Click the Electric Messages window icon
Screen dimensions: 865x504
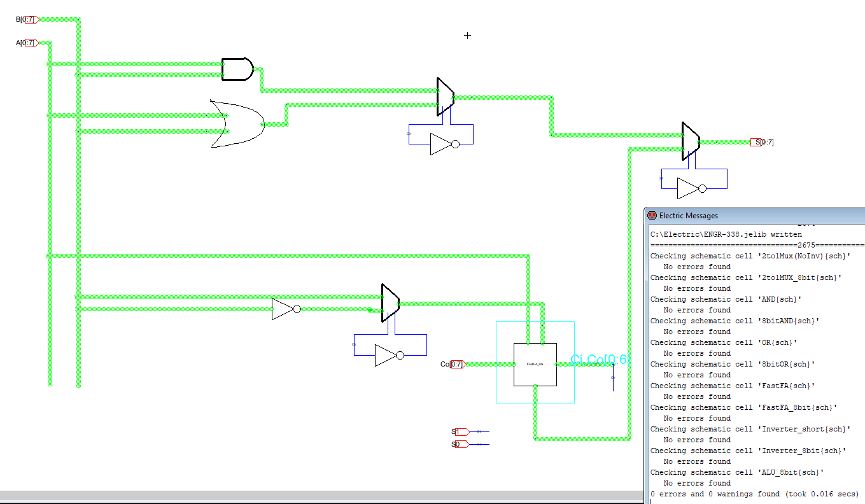[651, 216]
